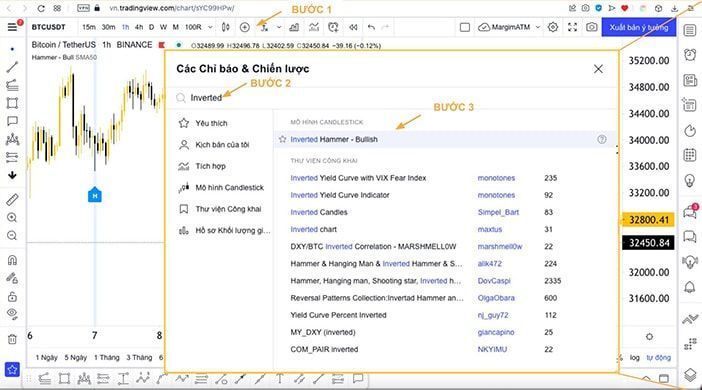Open the notifications bell in right sidebar
Image resolution: width=702 pixels, height=390 pixels.
click(690, 287)
